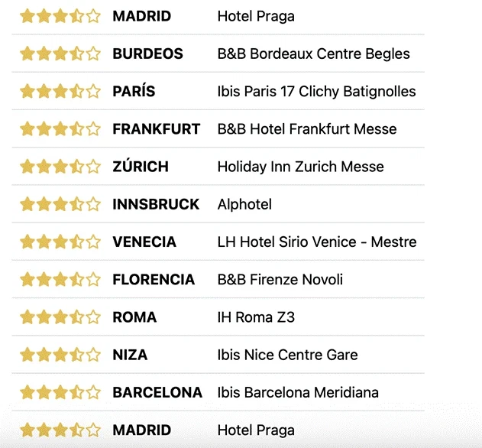
Task: Click the Alphotel hotel name
Action: click(244, 204)
